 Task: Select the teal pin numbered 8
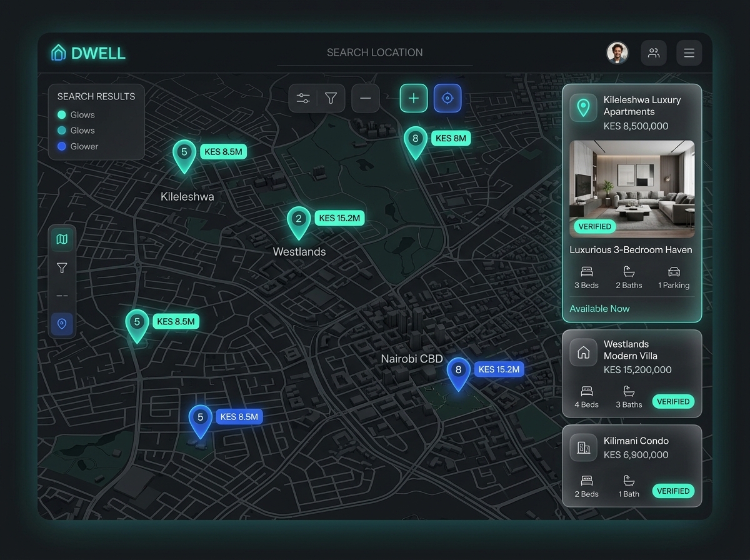(x=416, y=142)
